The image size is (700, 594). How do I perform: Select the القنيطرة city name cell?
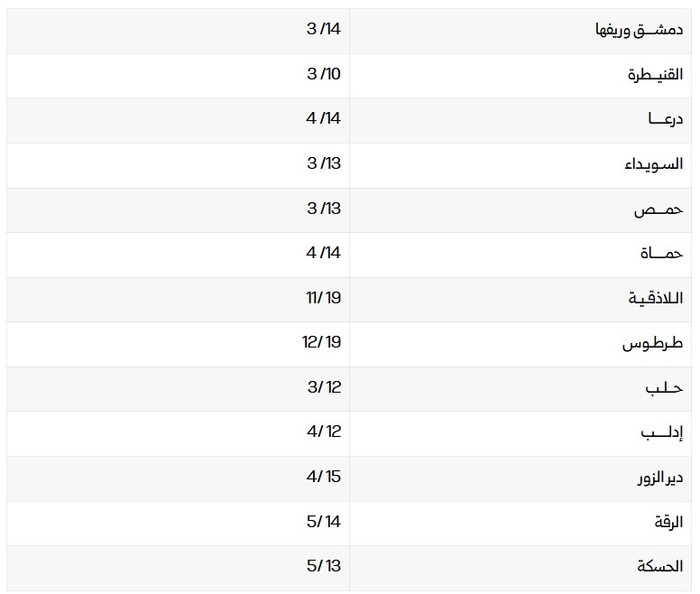(x=655, y=74)
